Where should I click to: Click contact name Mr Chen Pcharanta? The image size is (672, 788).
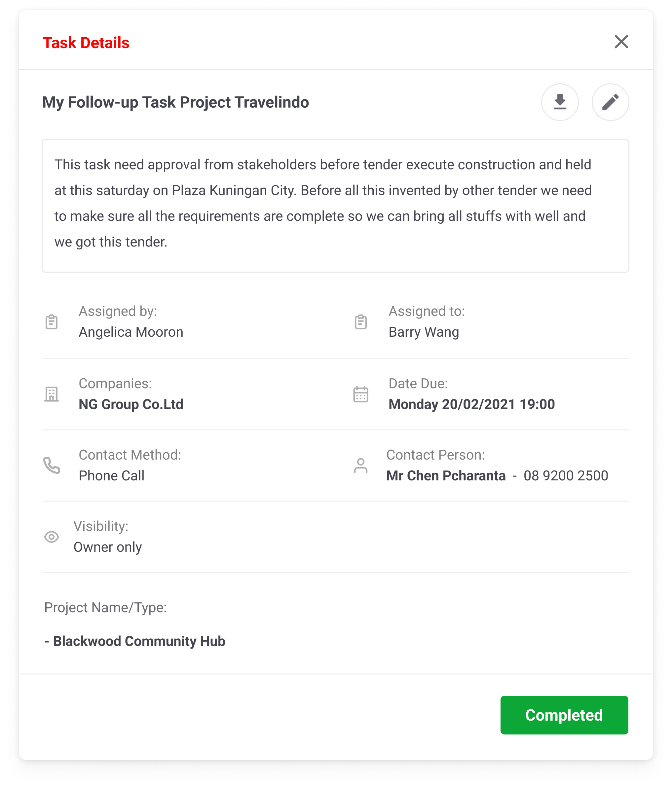(446, 476)
